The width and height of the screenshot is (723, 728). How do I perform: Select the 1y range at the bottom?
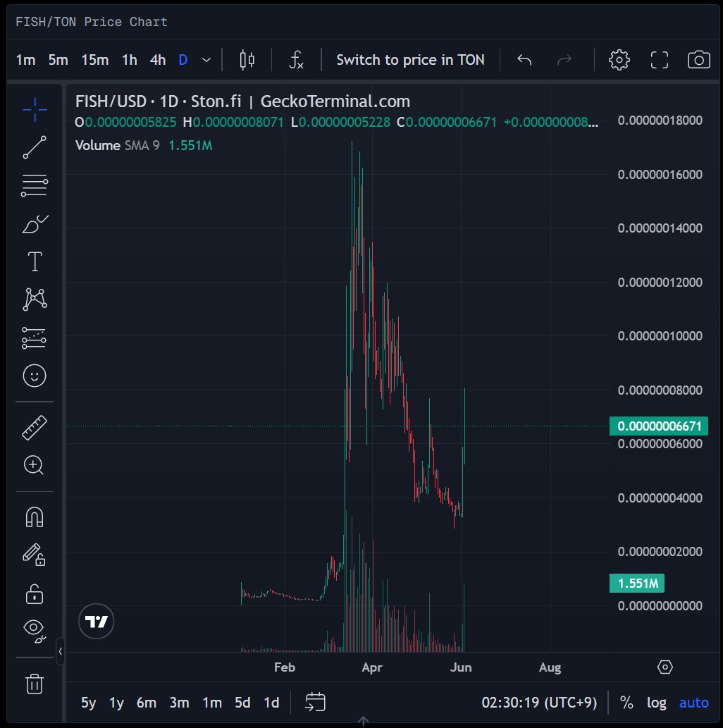tap(116, 703)
